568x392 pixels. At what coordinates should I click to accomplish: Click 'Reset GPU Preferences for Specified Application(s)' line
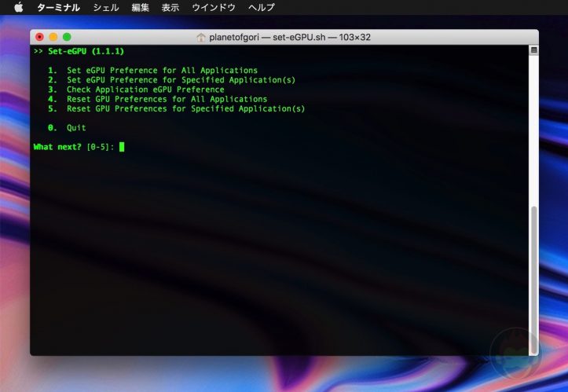[x=185, y=108]
